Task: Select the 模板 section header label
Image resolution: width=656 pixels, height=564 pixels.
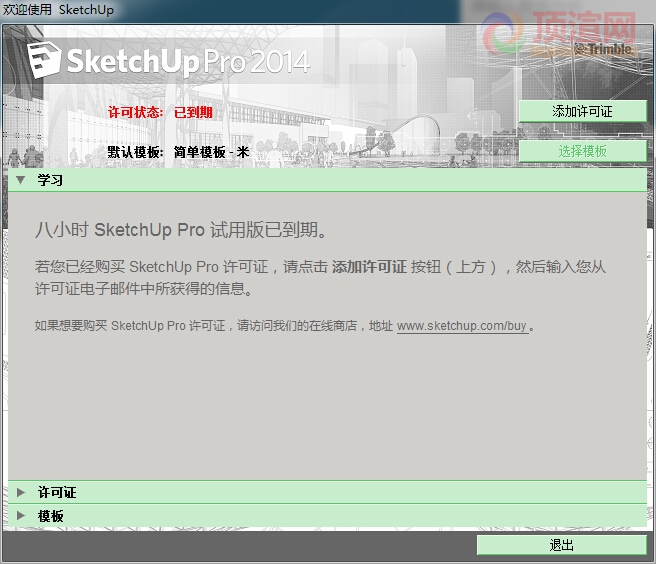Action: (x=50, y=516)
